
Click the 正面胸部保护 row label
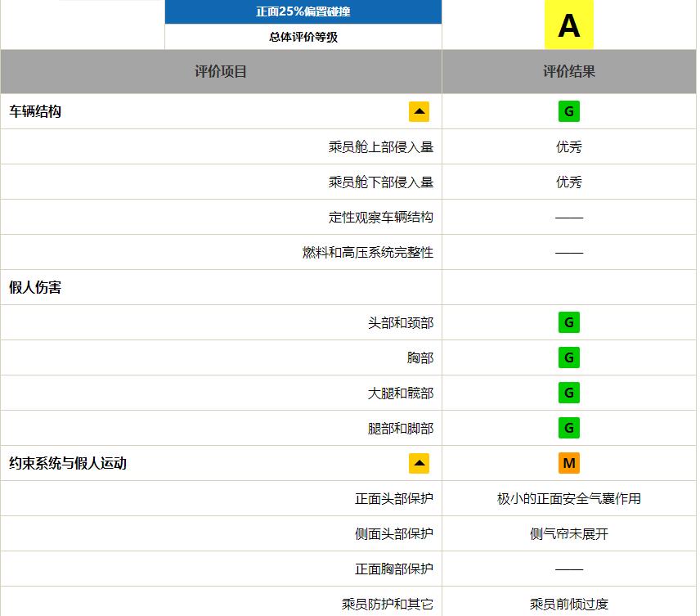point(394,569)
